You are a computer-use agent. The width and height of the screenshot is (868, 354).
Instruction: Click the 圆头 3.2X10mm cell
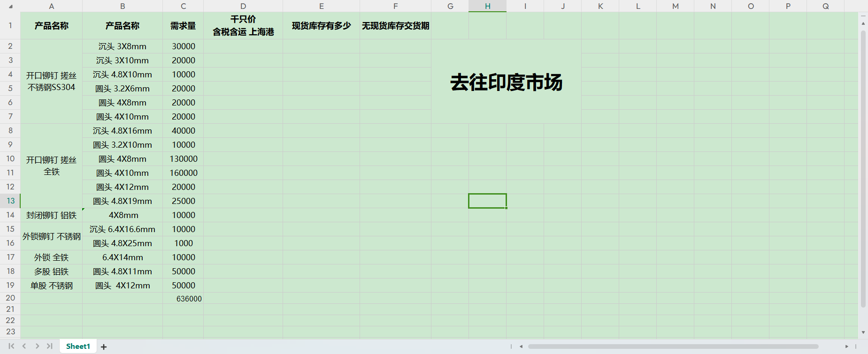click(123, 145)
